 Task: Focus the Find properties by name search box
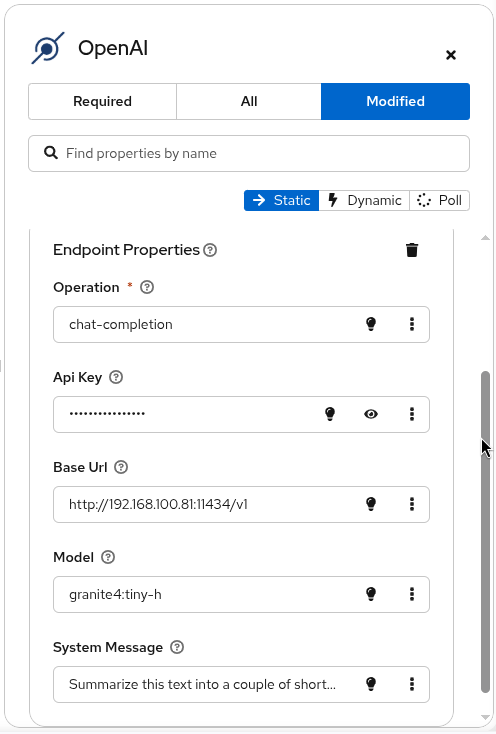249,154
